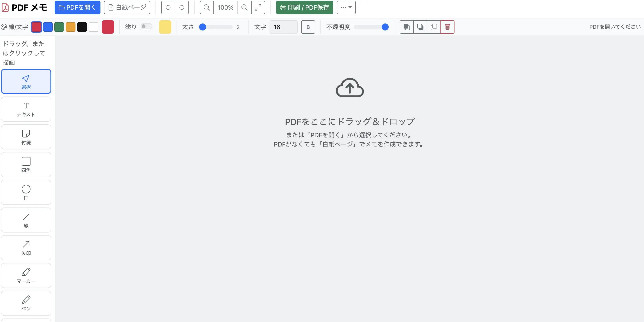The height and width of the screenshot is (322, 644).
Task: Select the 矢印 arrow tool
Action: pos(26,248)
